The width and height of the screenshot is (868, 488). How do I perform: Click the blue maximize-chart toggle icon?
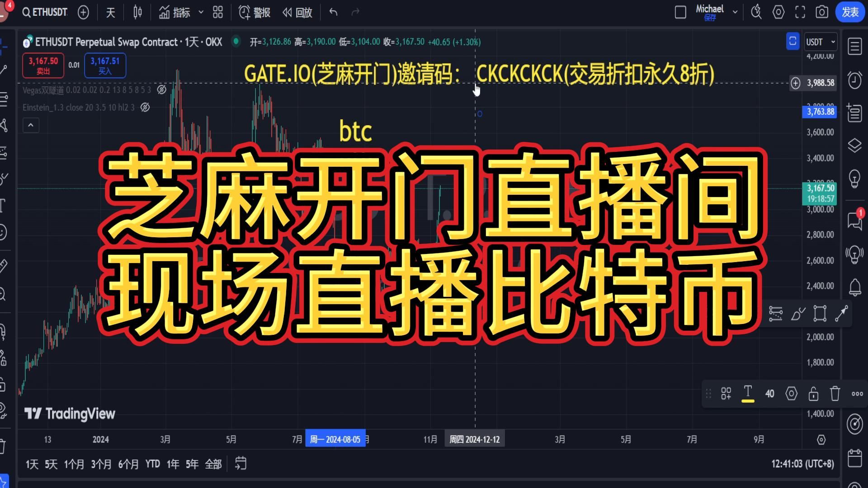[x=793, y=42]
